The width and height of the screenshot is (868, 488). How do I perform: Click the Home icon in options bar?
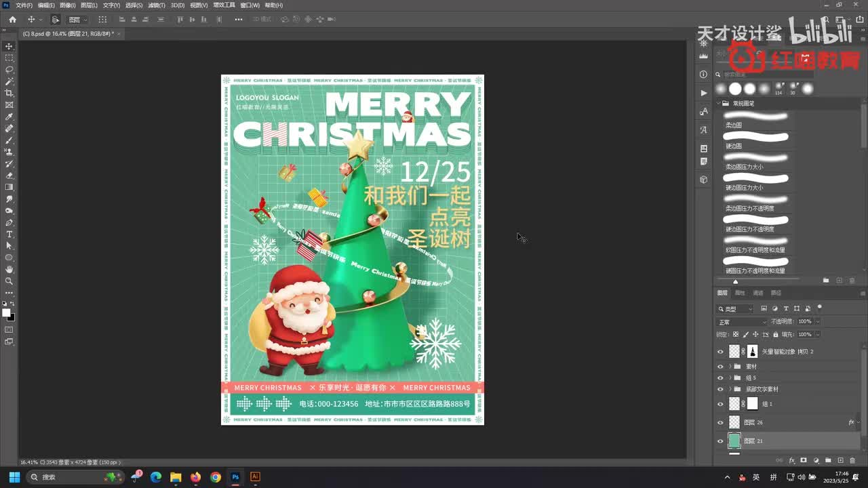(x=12, y=20)
